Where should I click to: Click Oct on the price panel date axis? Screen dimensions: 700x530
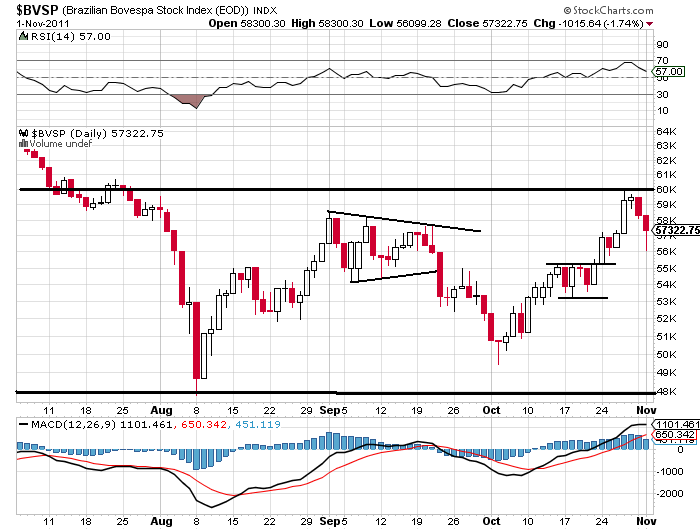pyautogui.click(x=491, y=410)
